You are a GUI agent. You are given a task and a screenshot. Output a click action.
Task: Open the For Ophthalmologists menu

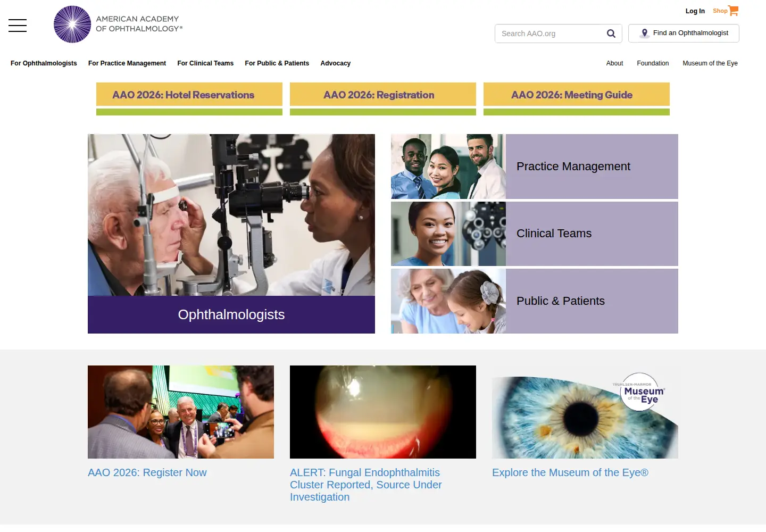[44, 63]
